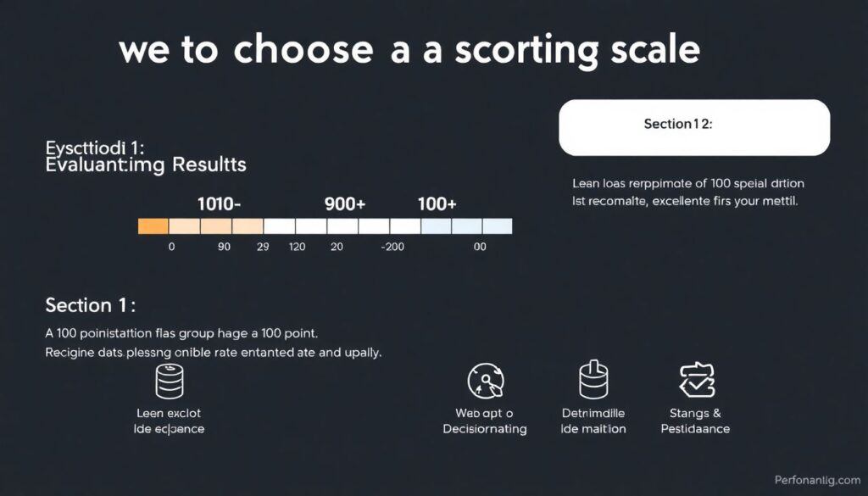
Task: Click the cylinder icon above Detnimdille
Action: pos(593,381)
